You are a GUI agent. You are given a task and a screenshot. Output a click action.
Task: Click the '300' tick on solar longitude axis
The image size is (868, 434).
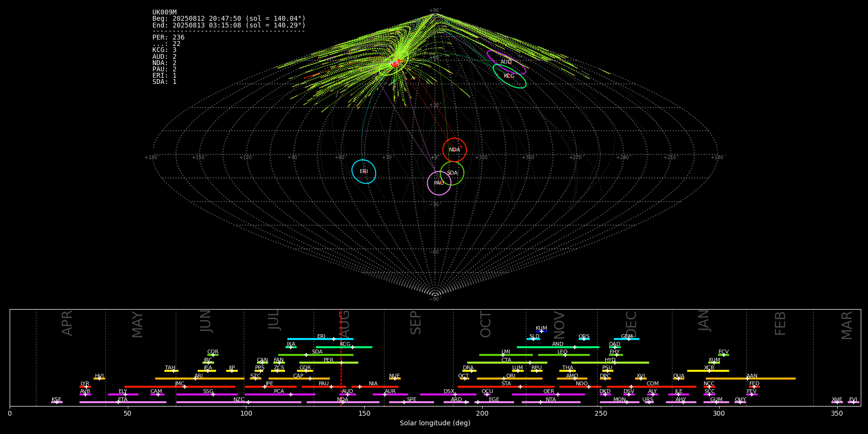point(719,413)
